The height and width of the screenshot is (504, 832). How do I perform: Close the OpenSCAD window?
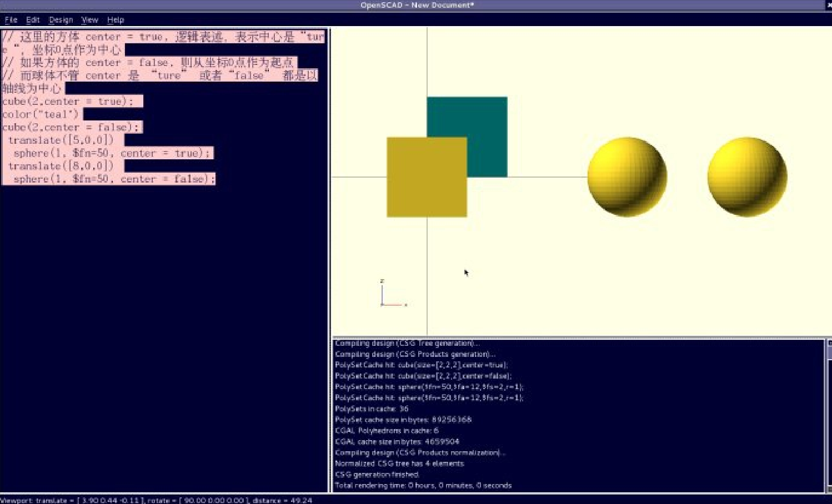pos(829,5)
